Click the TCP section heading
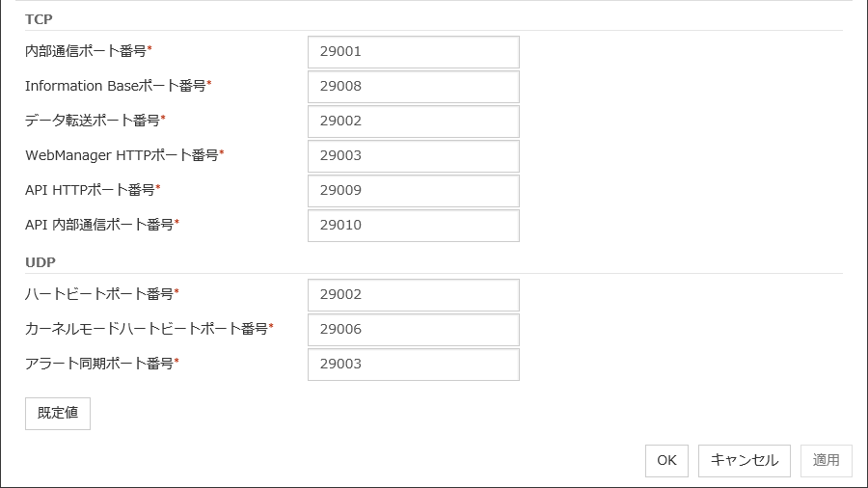This screenshot has height=488, width=868. coord(39,19)
